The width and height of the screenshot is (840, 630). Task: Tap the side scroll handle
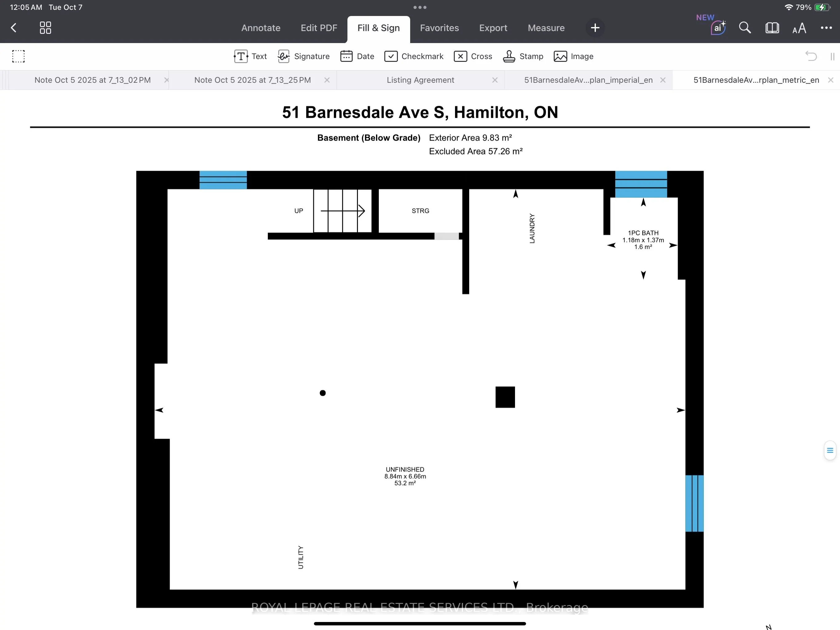point(830,450)
